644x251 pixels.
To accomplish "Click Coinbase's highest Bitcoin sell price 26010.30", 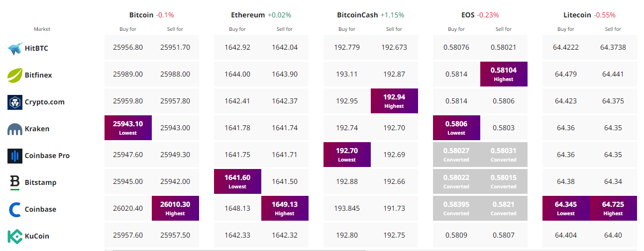I will pos(175,208).
